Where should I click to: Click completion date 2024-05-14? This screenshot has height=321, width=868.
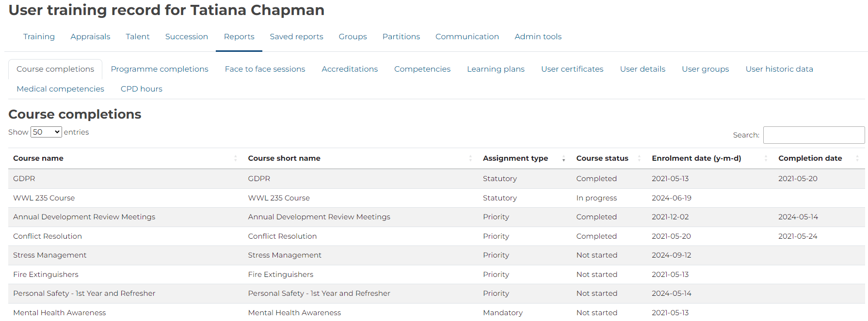point(798,217)
